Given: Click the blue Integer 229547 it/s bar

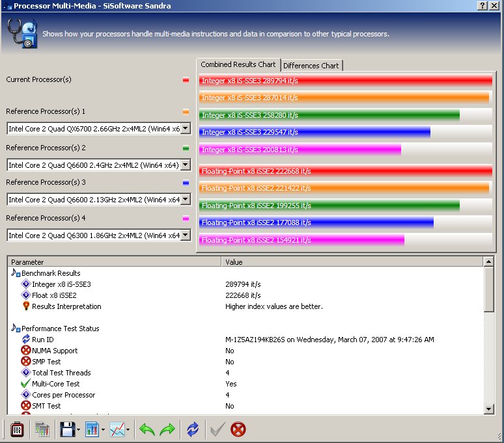Looking at the screenshot, I should (x=315, y=132).
